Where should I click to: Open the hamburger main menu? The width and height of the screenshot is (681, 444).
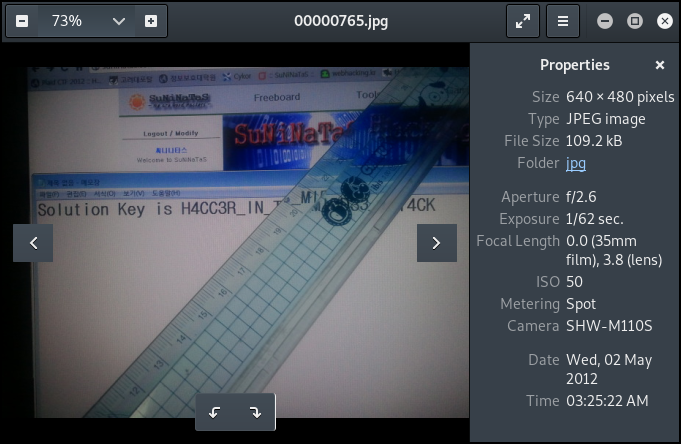(563, 21)
